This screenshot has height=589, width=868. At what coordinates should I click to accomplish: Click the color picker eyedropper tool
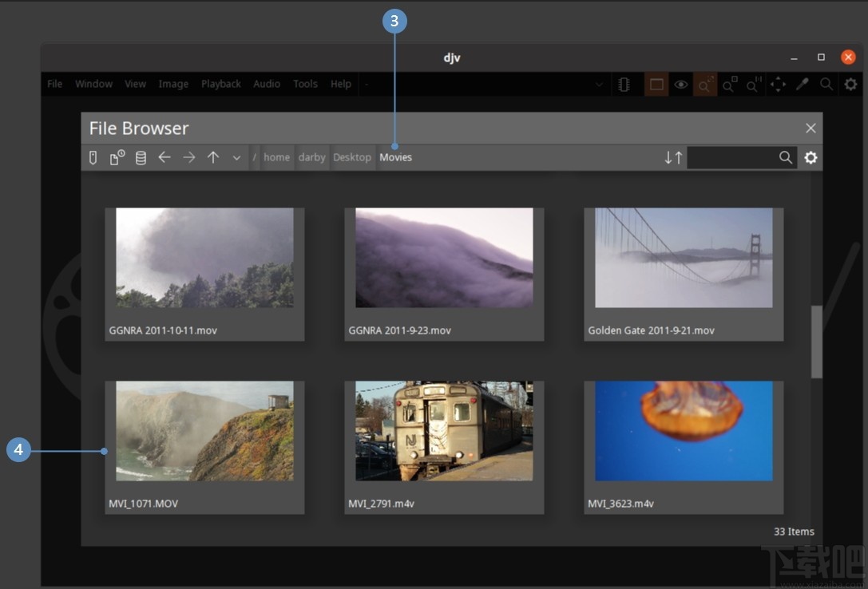803,84
